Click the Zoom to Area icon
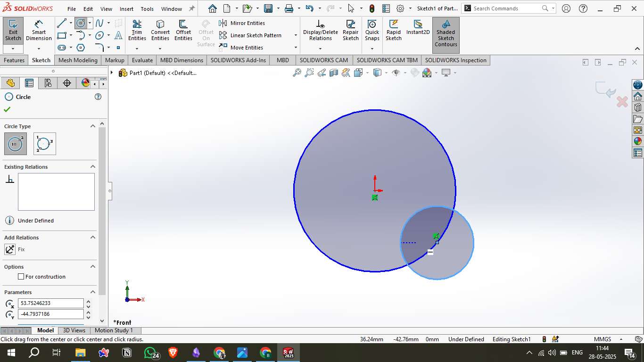644x362 pixels. (309, 73)
